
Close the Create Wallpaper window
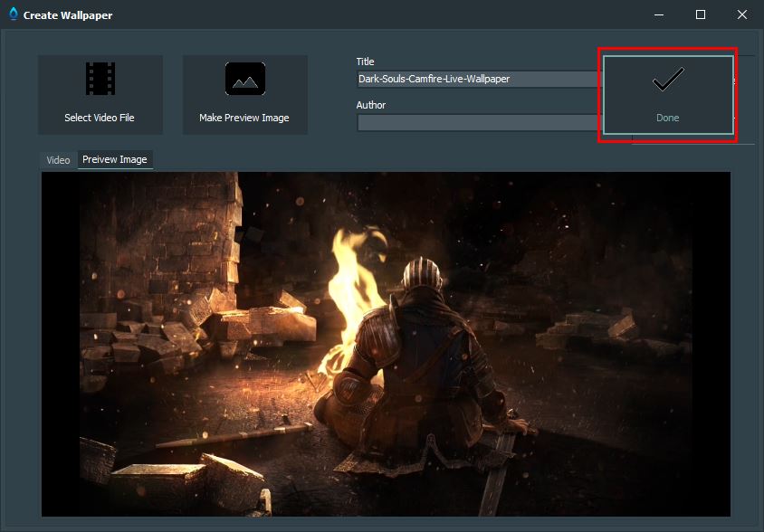point(742,14)
